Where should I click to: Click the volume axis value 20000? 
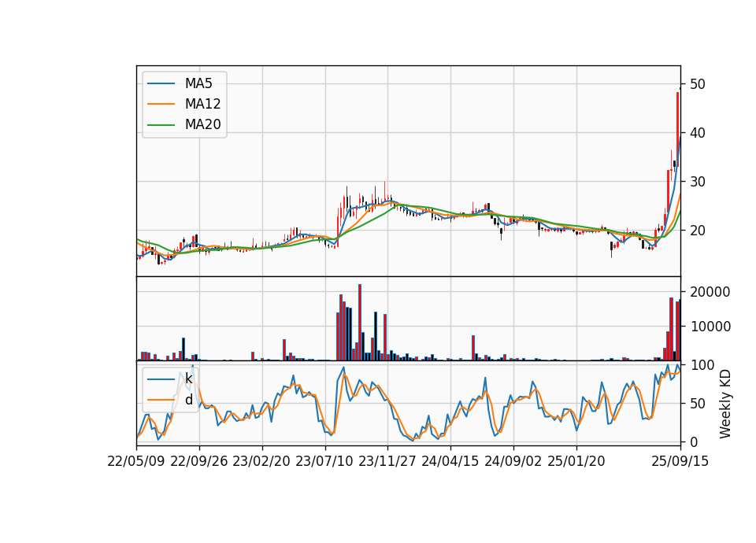710,292
